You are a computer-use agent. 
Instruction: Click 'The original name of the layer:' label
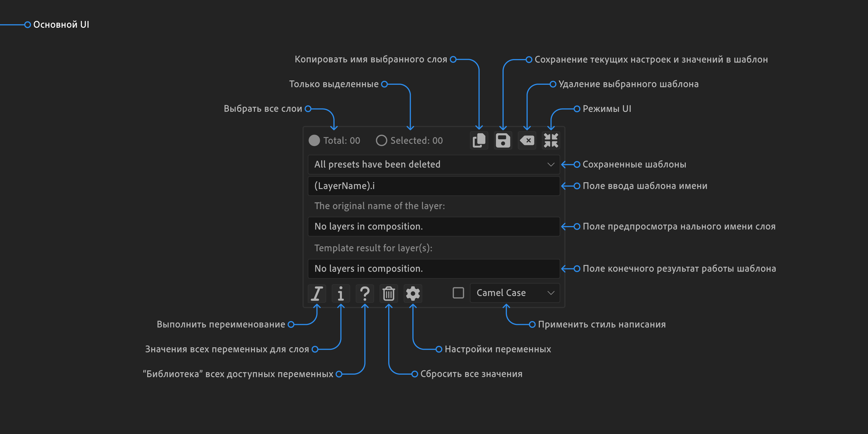379,206
